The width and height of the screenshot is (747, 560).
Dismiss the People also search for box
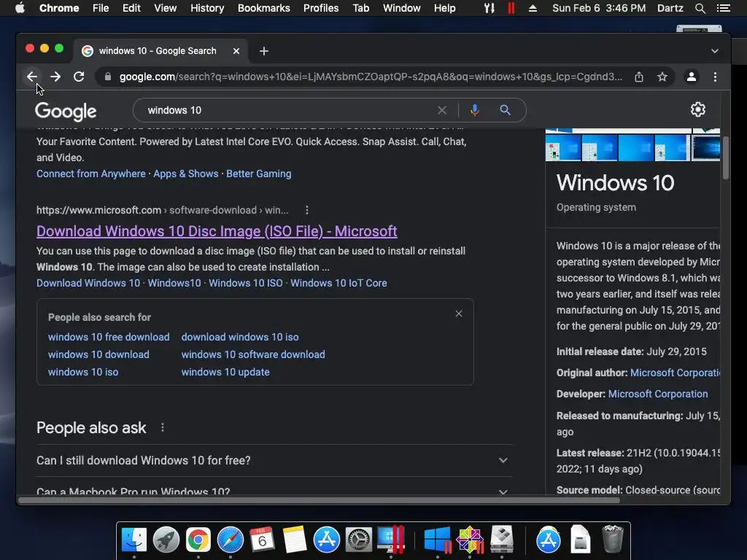coord(459,314)
